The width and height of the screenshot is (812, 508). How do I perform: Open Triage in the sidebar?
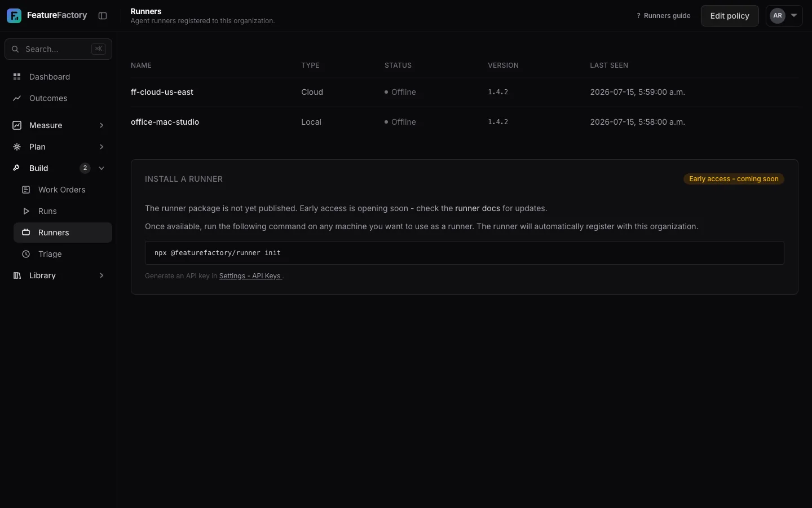tap(63, 254)
